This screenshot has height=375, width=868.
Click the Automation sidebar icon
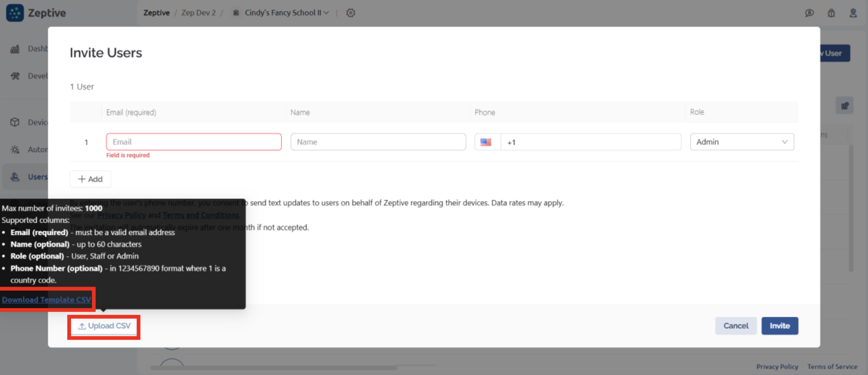coord(15,150)
